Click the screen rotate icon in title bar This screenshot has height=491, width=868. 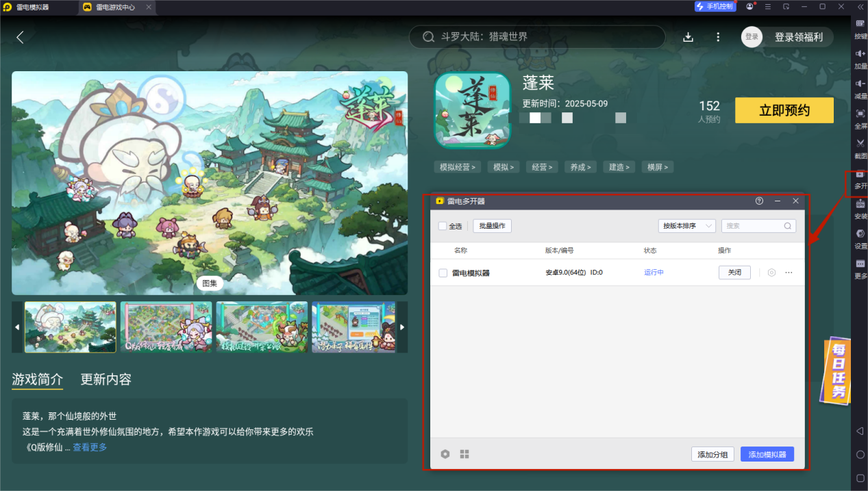coord(786,7)
